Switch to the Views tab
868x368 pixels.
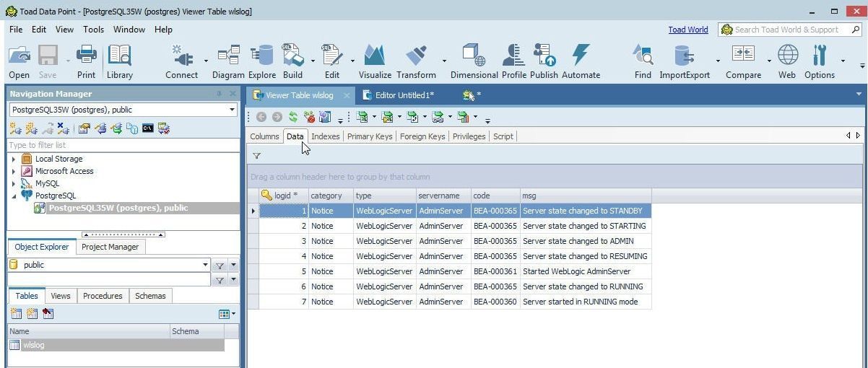(x=60, y=296)
